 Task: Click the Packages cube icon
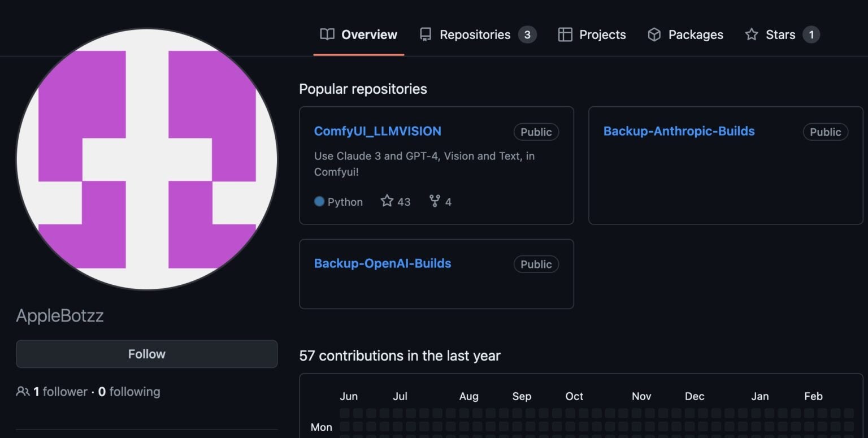(654, 34)
